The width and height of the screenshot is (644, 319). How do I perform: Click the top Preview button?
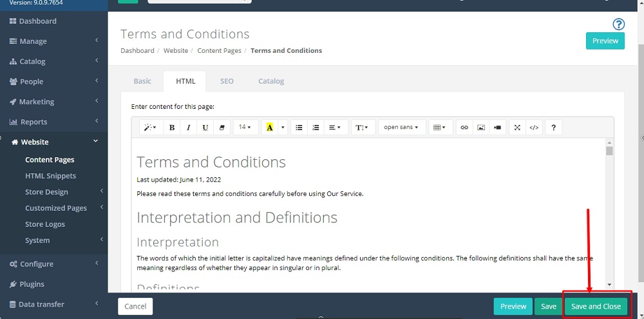point(605,41)
